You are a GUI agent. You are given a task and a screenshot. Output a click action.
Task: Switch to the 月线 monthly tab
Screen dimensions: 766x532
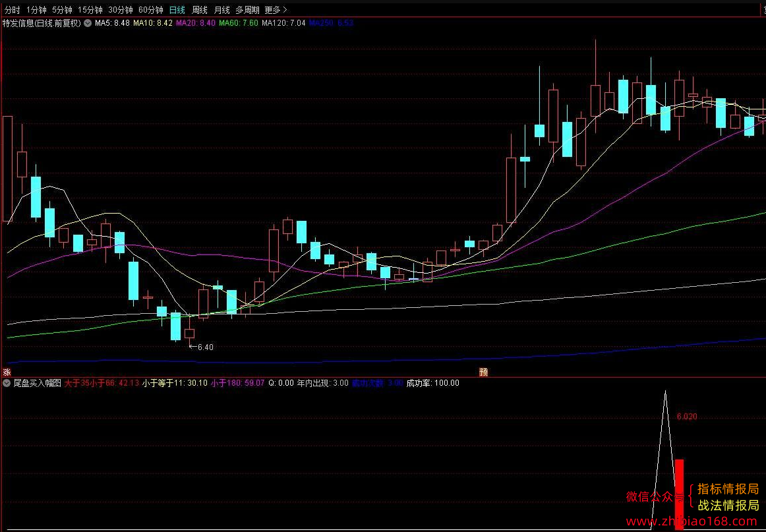pos(221,10)
